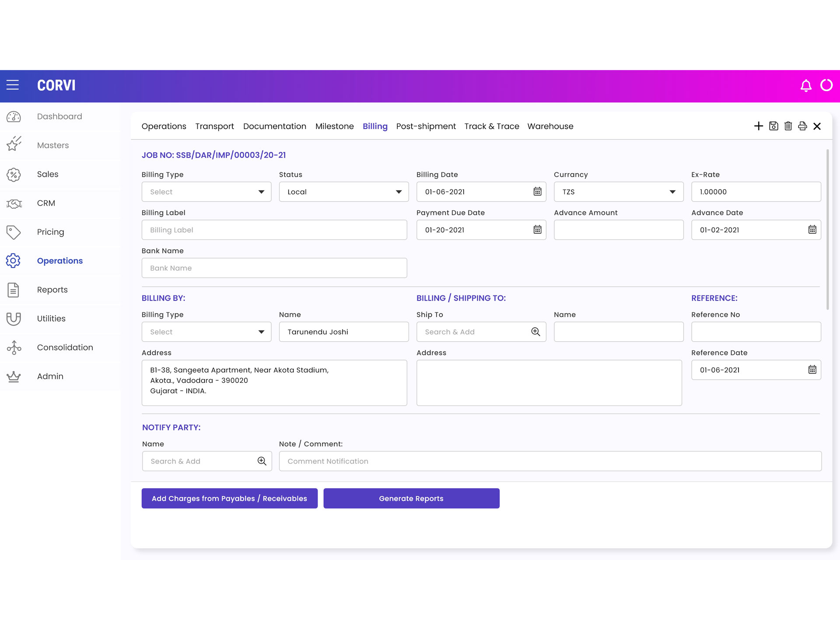Click the CORVI logo text
This screenshot has height=630, width=840.
(x=56, y=85)
